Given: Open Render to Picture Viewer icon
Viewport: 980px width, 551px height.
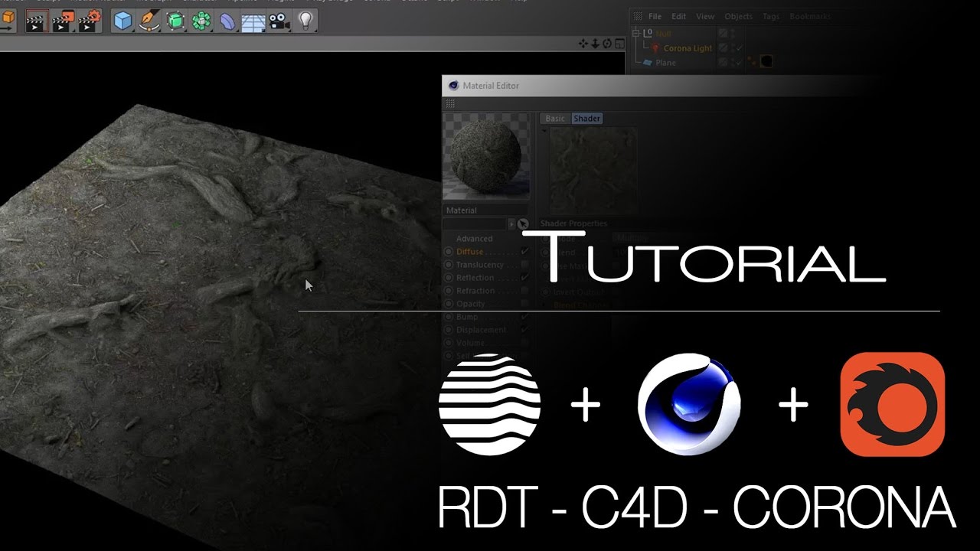Looking at the screenshot, I should pos(62,21).
